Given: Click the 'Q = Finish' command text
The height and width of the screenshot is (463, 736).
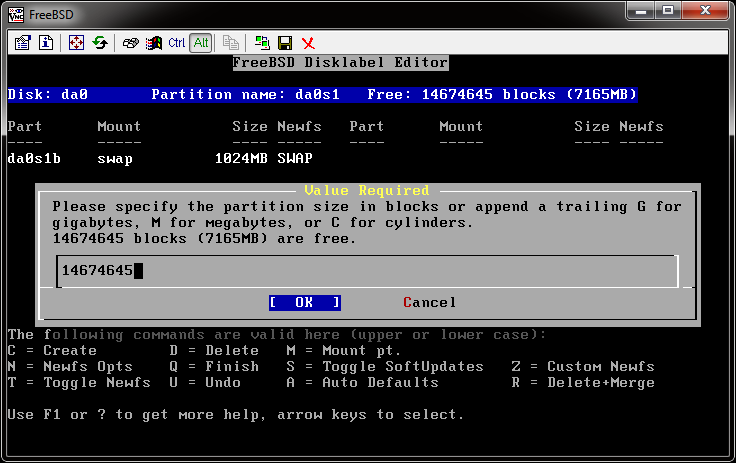Looking at the screenshot, I should (x=214, y=366).
